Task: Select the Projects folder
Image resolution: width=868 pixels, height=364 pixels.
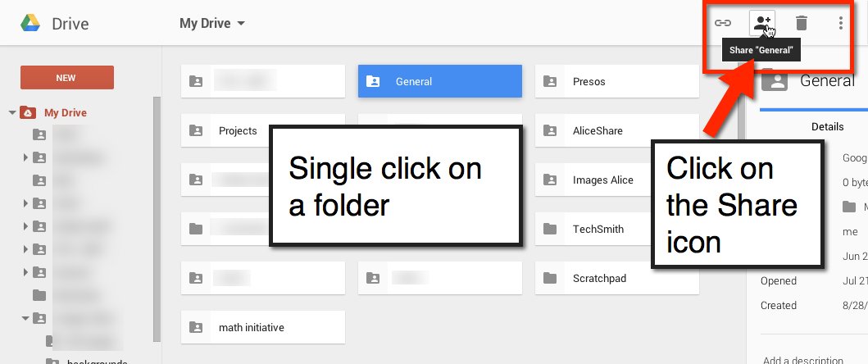Action: click(262, 131)
